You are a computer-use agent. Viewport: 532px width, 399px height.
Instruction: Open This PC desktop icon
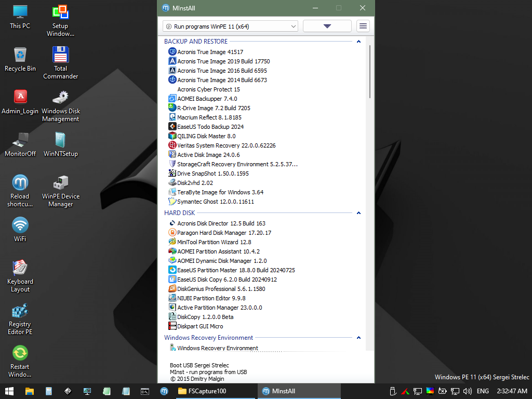(20, 17)
